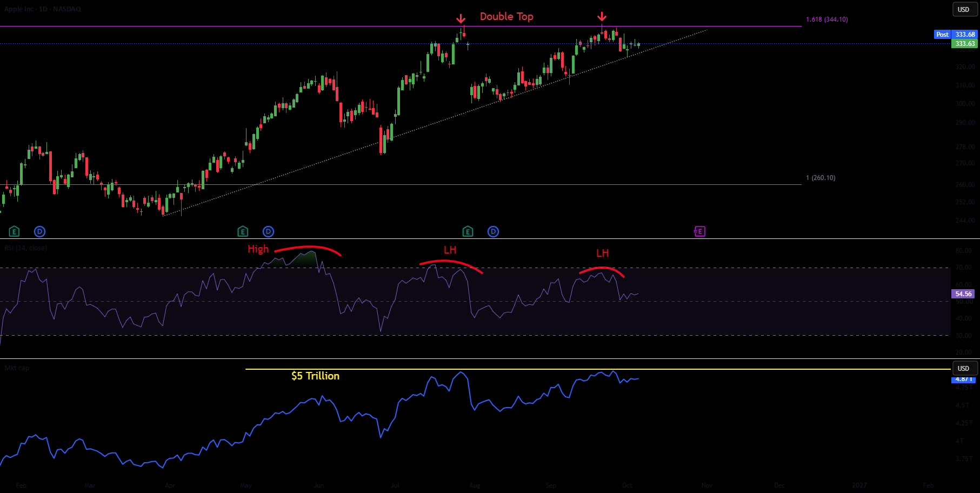
Task: Open the dividend marker in February
Action: pyautogui.click(x=39, y=231)
